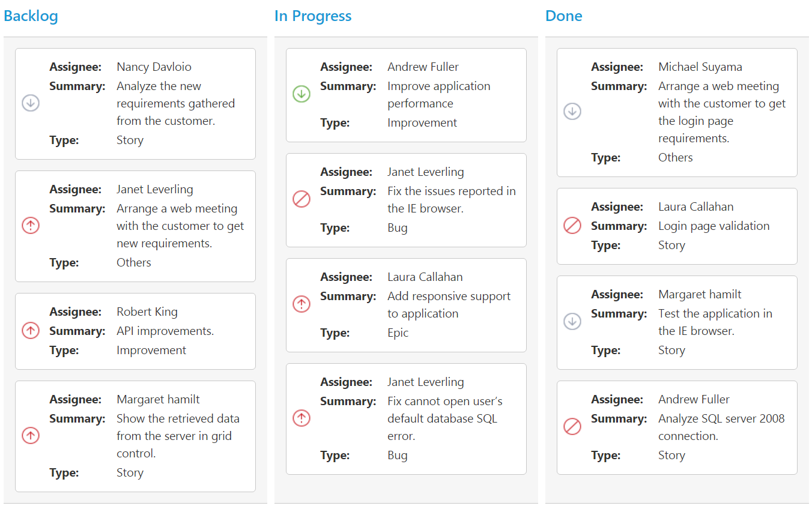This screenshot has width=812, height=506.
Task: Click the up-arrow icon on the grid control Story card
Action: (31, 436)
